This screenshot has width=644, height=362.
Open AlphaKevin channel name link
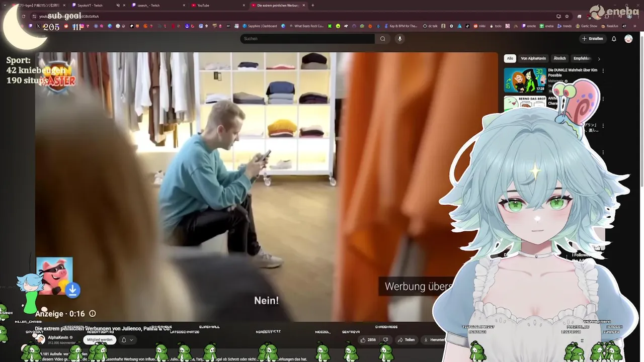(x=58, y=337)
